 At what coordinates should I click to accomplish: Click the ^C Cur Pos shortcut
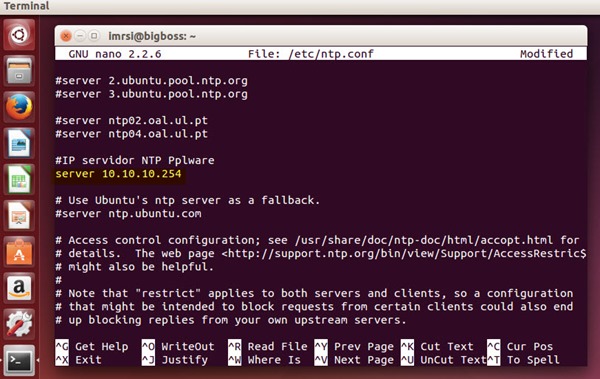[x=520, y=346]
